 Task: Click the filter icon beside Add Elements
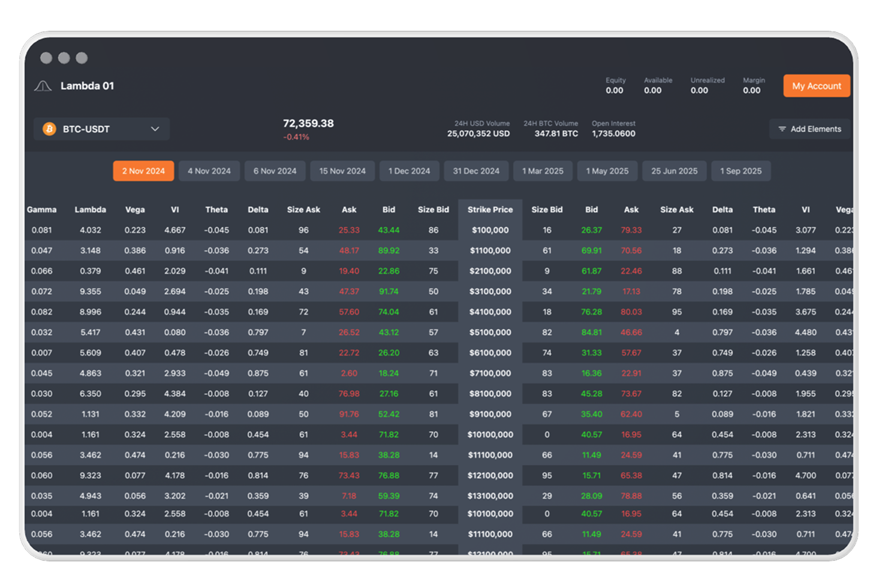[782, 129]
